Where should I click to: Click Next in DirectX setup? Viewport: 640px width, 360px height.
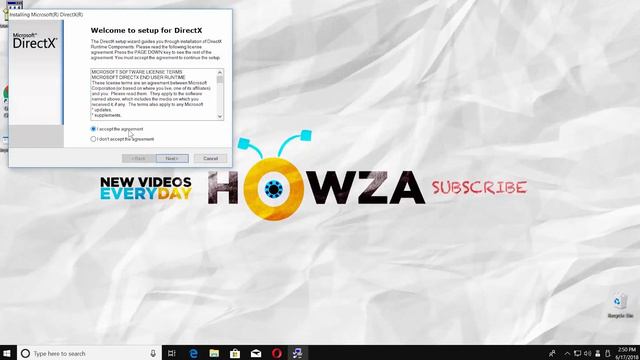click(172, 158)
